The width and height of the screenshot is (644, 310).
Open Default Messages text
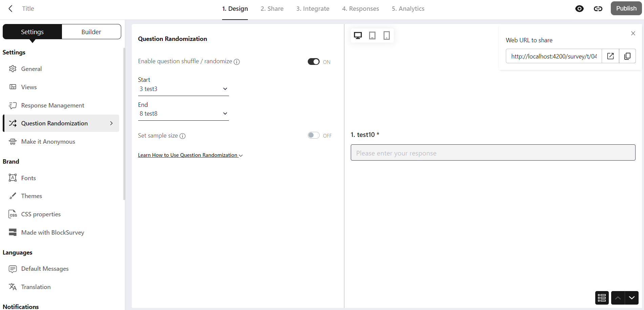45,269
